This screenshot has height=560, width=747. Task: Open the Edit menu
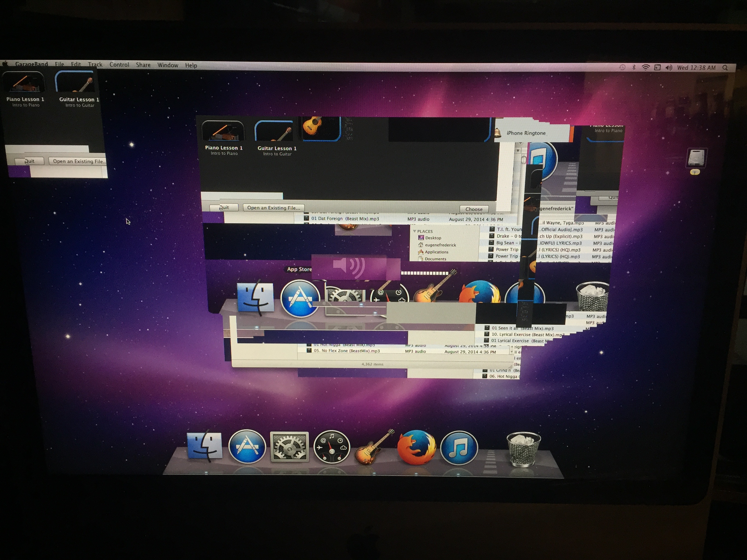click(76, 64)
